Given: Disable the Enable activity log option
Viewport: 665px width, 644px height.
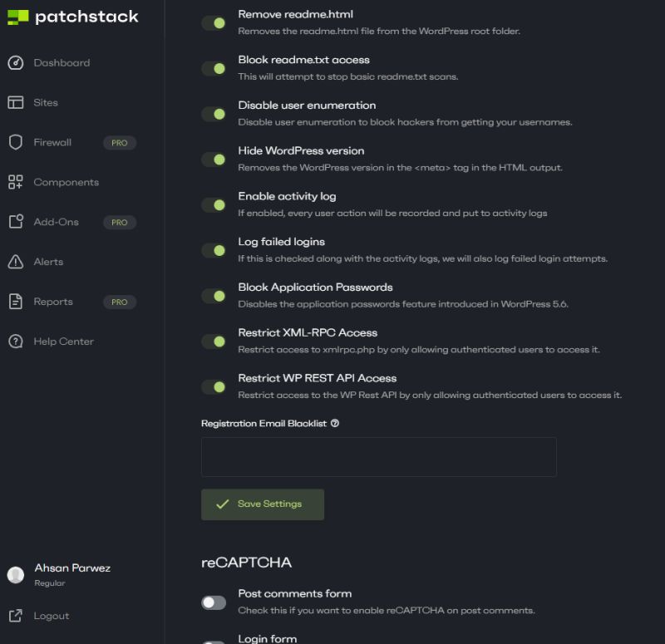Looking at the screenshot, I should click(x=212, y=204).
